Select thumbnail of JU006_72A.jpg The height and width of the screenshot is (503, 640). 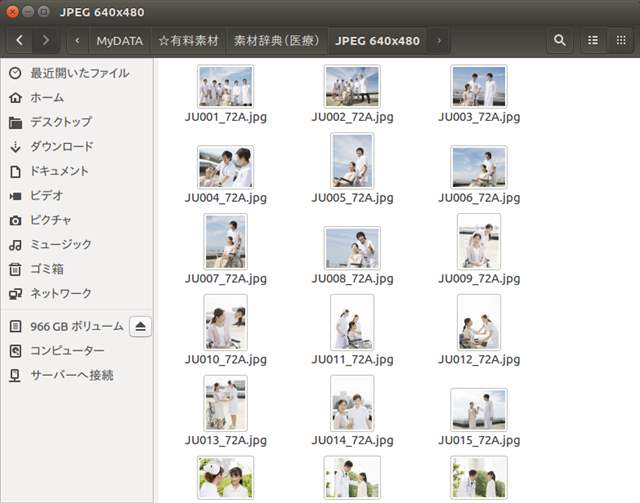pos(479,167)
